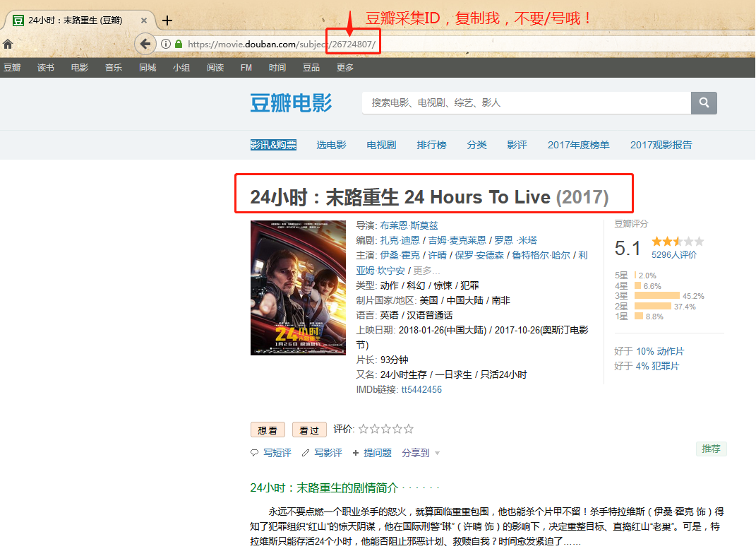Image resolution: width=756 pixels, height=556 pixels.
Task: Select the 选电影 tab
Action: click(x=331, y=145)
